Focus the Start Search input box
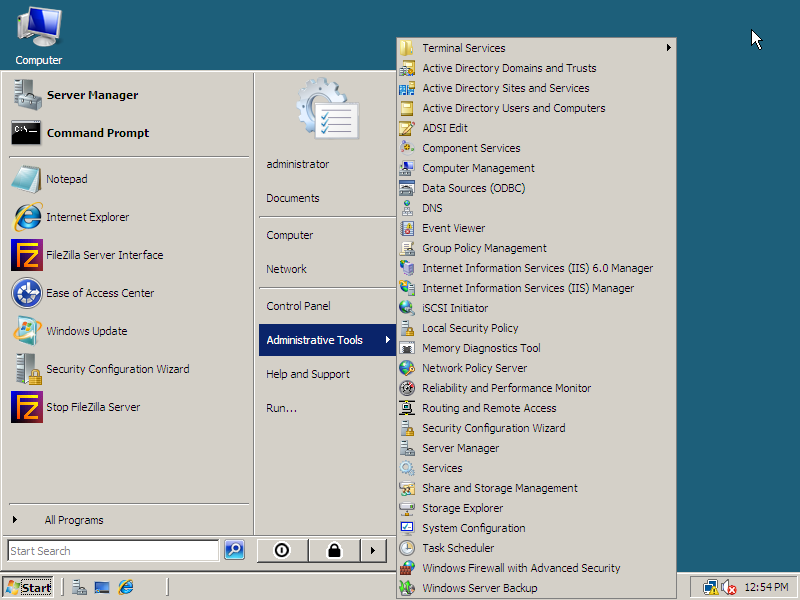This screenshot has width=800, height=600. (x=113, y=551)
